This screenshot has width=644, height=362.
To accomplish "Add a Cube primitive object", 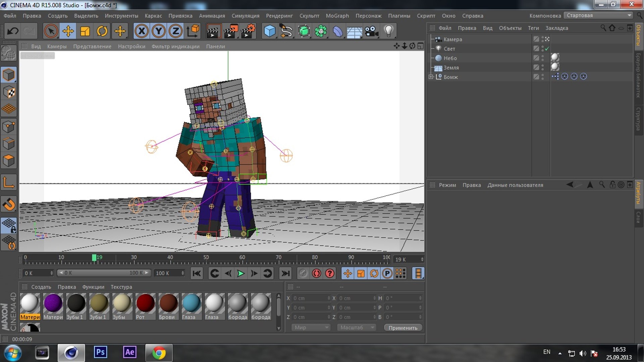I will pyautogui.click(x=270, y=31).
